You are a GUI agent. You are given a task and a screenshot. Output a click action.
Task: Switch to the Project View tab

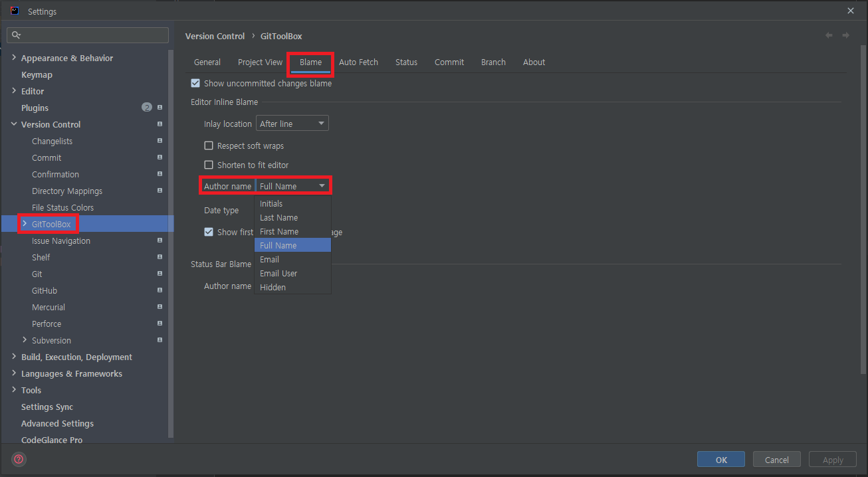pyautogui.click(x=260, y=62)
